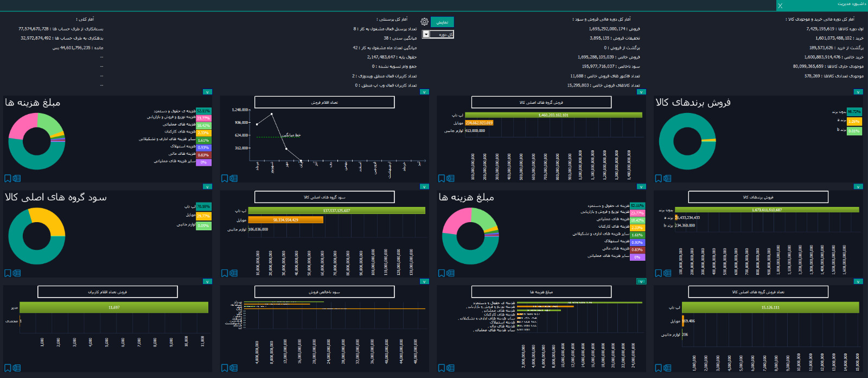This screenshot has height=378, width=868.
Task: Export فروش برندهای کالا donut chart to Excel
Action: 667,178
